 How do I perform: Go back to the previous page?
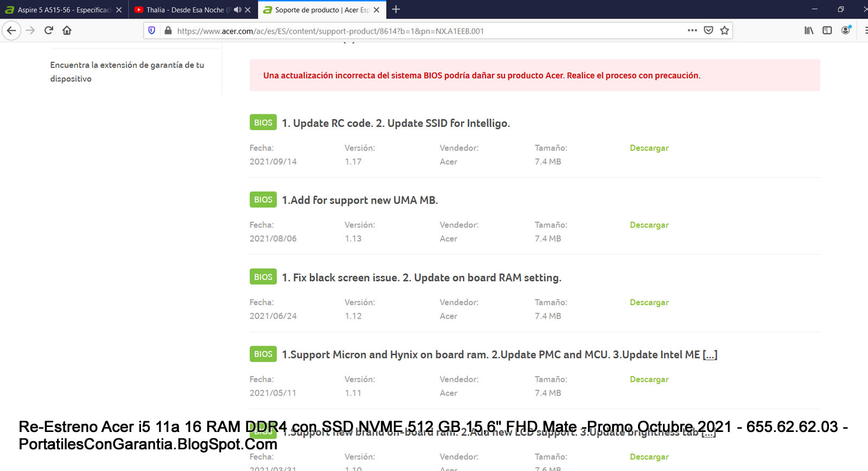point(11,30)
